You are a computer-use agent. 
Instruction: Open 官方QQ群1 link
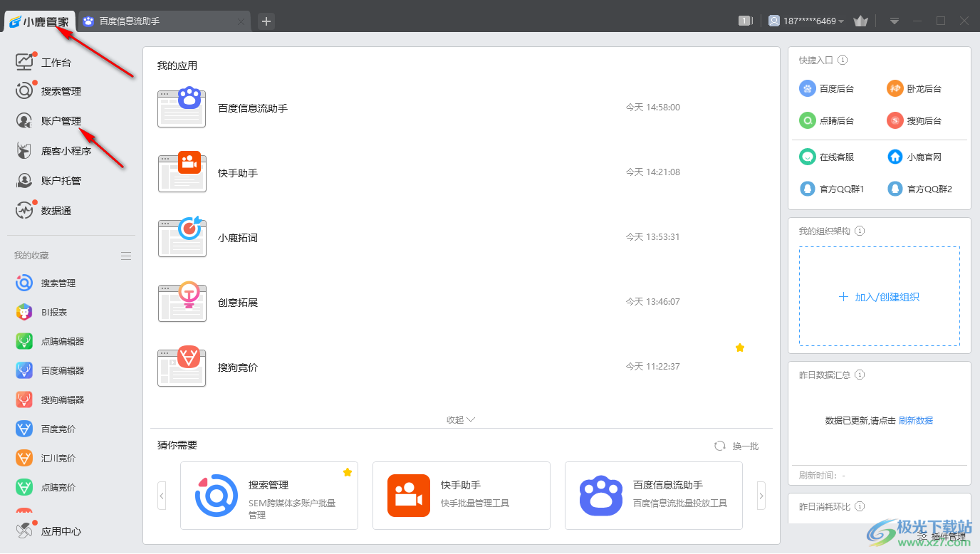[832, 189]
